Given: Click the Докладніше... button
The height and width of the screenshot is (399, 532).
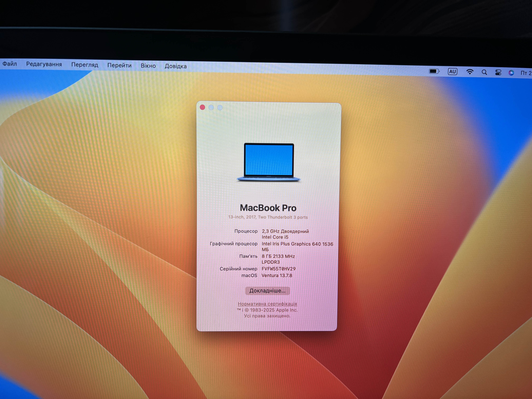Looking at the screenshot, I should 267,291.
